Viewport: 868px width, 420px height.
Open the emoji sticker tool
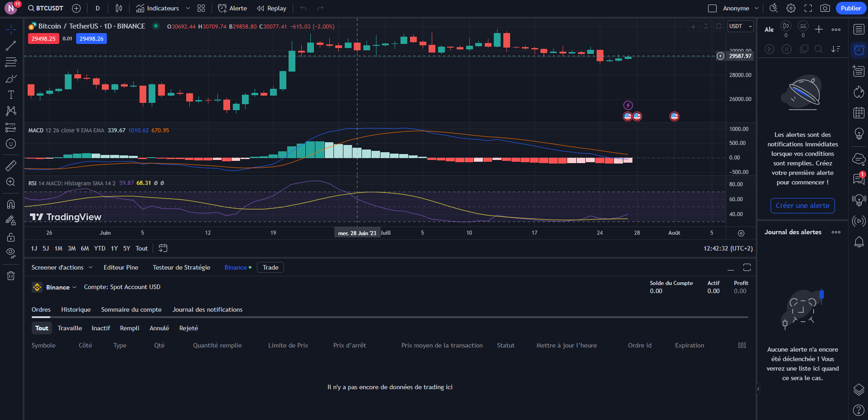click(11, 144)
